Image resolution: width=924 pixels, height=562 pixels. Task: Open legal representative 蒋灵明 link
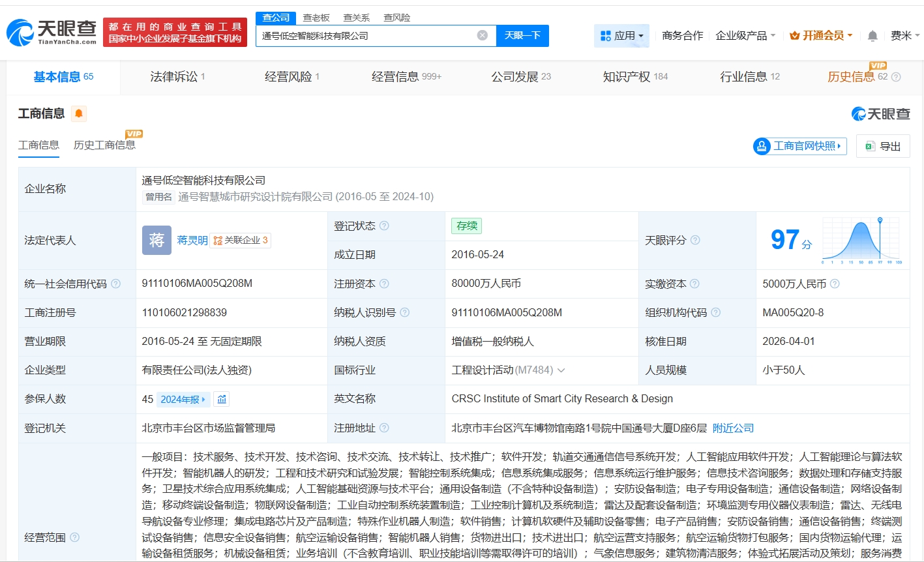point(192,241)
